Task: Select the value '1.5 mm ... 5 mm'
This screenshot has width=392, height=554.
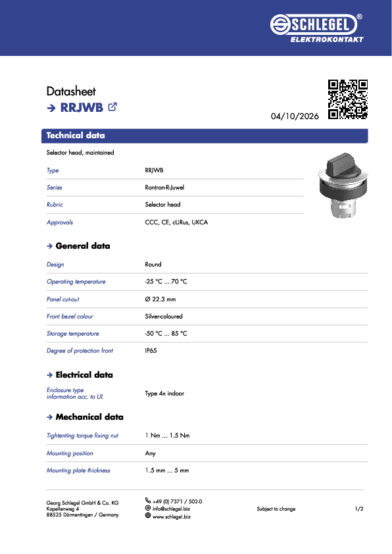Action: (x=167, y=470)
